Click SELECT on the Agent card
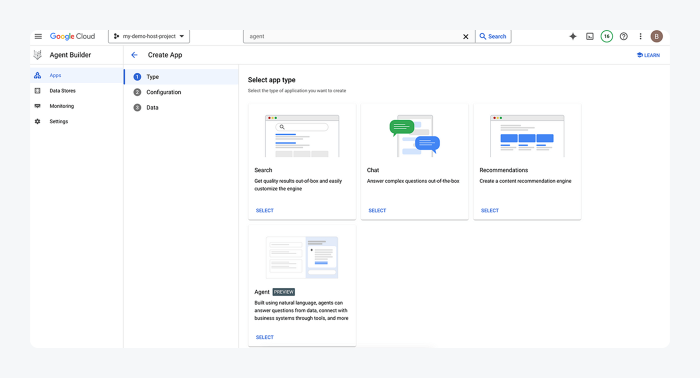This screenshot has height=378, width=700. (x=265, y=337)
